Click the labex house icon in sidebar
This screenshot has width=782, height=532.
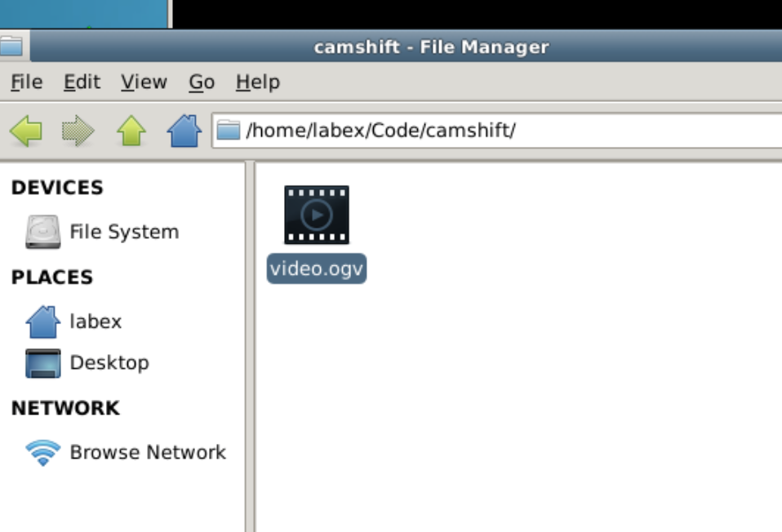42,321
